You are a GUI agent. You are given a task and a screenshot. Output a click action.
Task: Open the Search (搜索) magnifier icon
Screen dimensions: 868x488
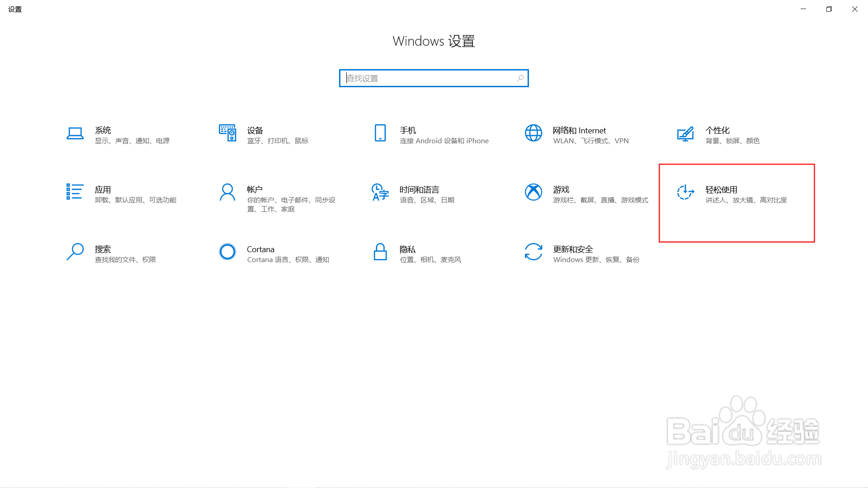[75, 252]
